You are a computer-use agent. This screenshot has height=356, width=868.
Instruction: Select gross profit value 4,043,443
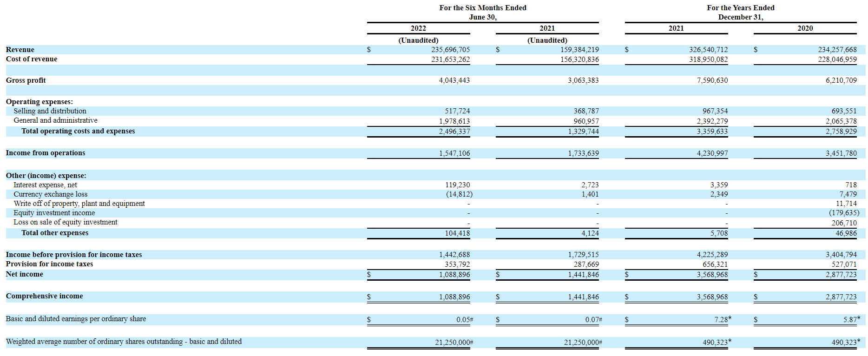(x=454, y=80)
